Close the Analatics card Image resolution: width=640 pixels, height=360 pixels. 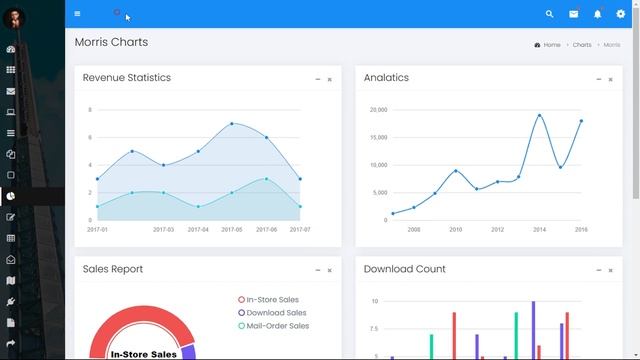[x=611, y=79]
